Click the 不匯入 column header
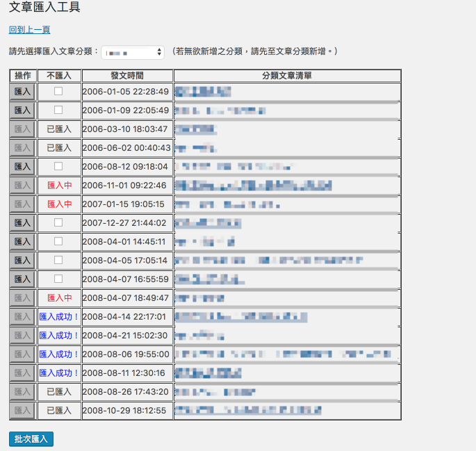476x451 pixels. point(59,76)
